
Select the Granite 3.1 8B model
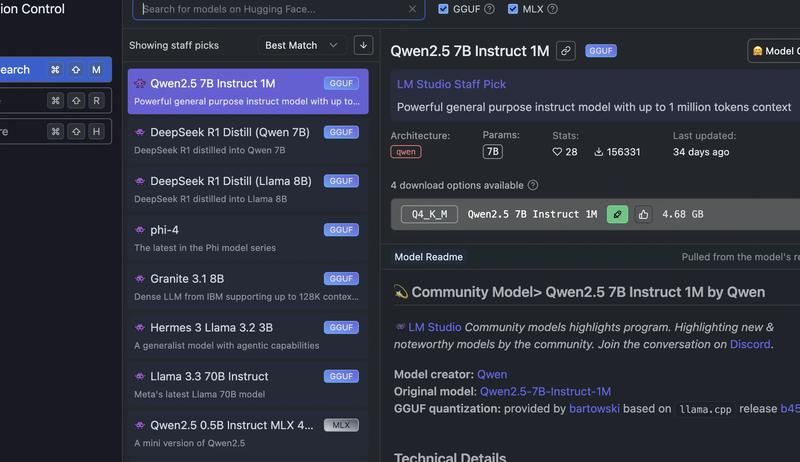[248, 287]
